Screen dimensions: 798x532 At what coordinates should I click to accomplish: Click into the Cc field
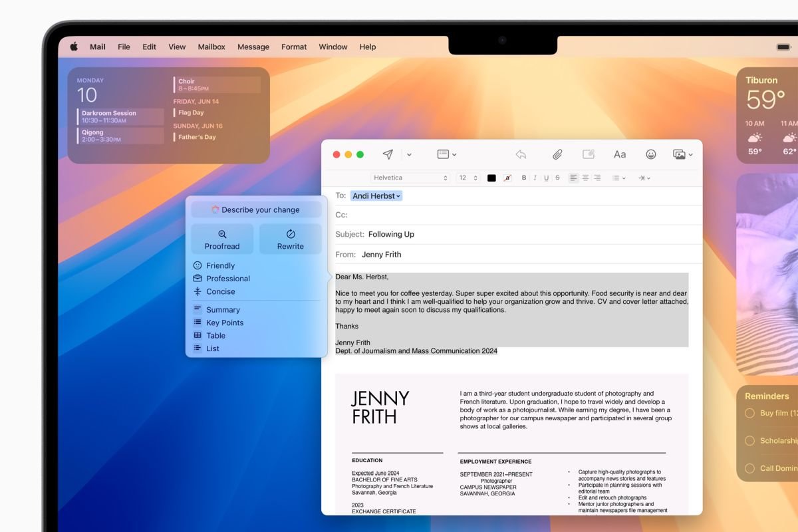tap(512, 215)
